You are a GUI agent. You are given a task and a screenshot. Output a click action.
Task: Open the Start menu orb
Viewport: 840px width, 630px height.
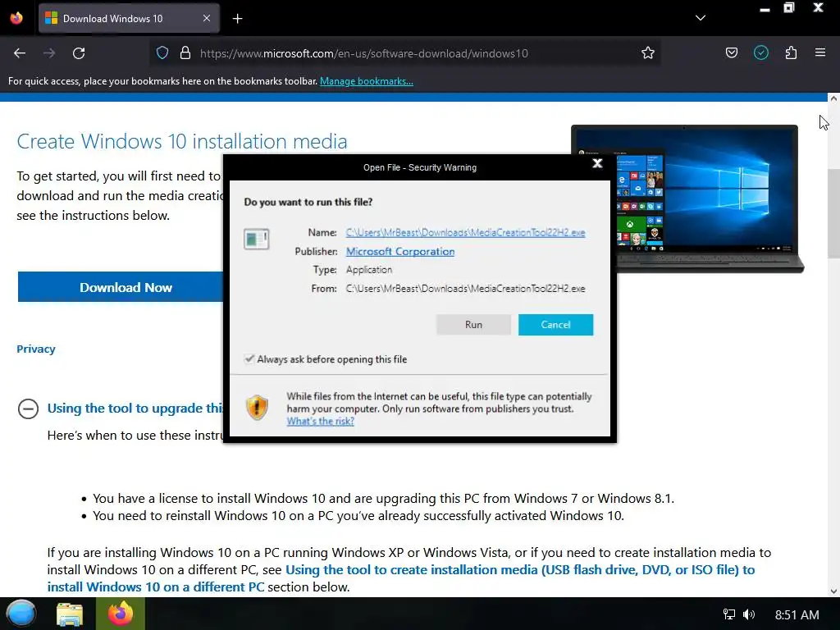click(x=21, y=614)
